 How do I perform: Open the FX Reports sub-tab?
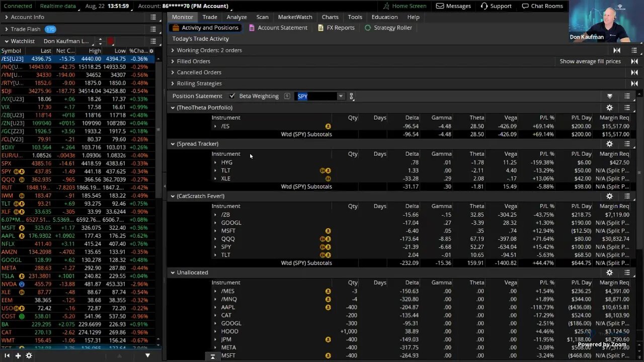336,28
